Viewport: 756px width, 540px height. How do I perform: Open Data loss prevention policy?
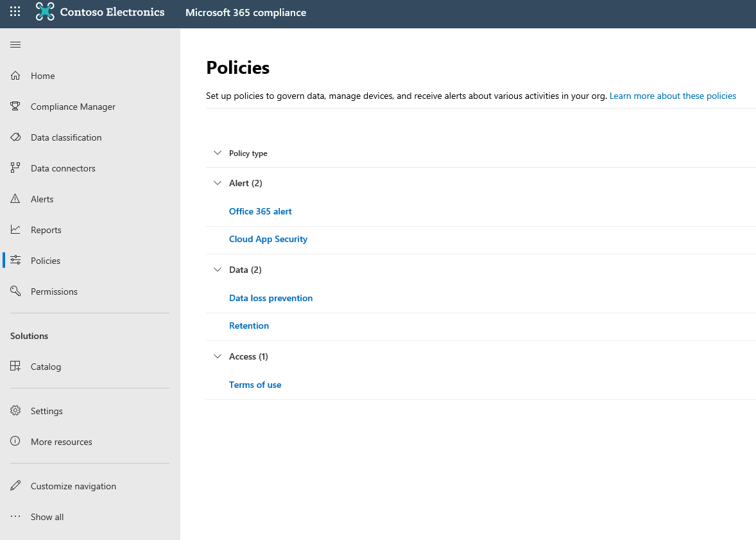(x=271, y=298)
